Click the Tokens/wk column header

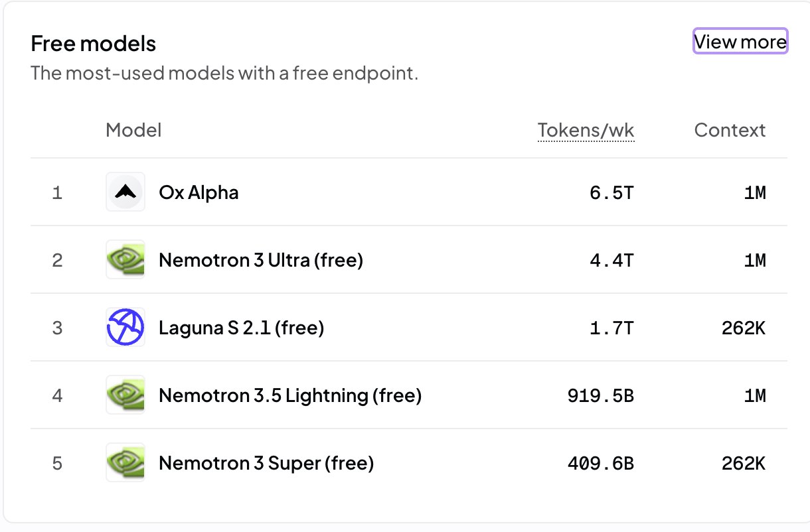coord(586,130)
